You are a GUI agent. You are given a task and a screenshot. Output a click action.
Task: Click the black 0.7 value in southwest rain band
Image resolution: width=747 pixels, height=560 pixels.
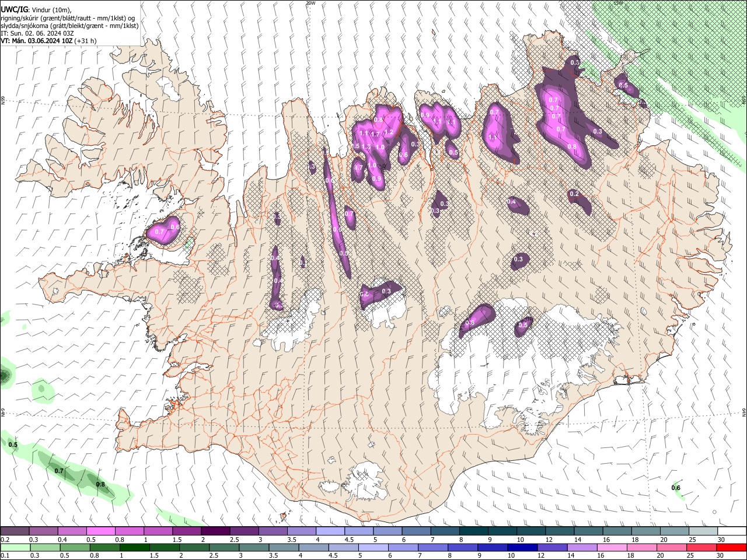click(59, 471)
